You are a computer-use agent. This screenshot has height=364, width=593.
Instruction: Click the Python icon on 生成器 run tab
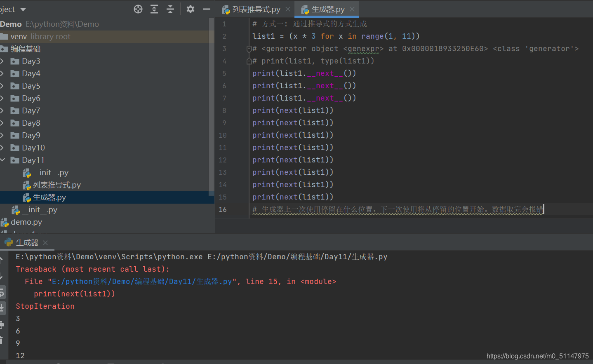click(x=9, y=242)
